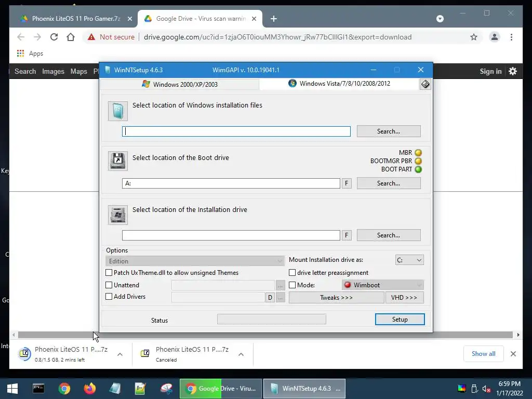Image resolution: width=532 pixels, height=399 pixels.
Task: Click the Boot drive path field showing A:
Action: 231,183
